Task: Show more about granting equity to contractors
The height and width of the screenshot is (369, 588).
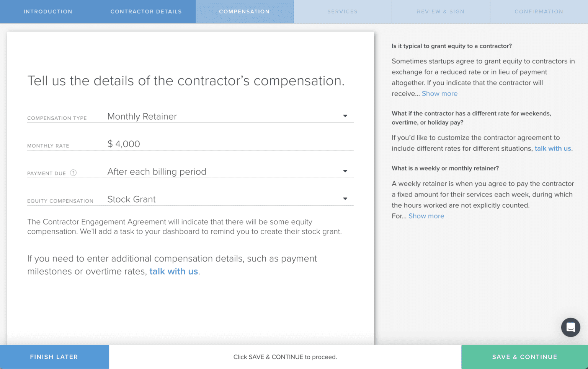Action: tap(439, 94)
